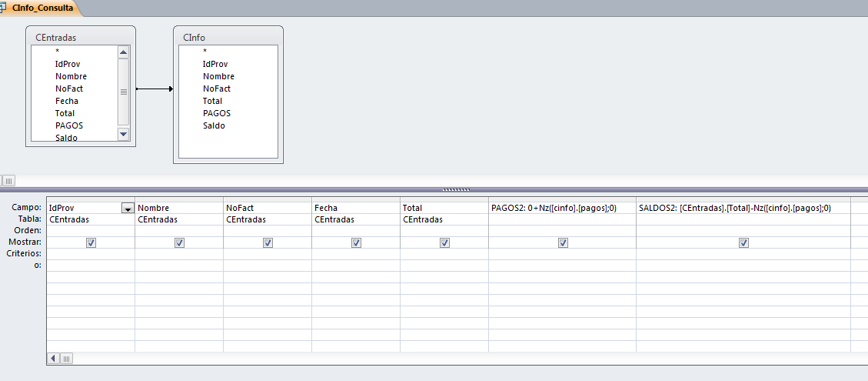
Task: Select Nombre in CEntradas field list
Action: coord(71,76)
